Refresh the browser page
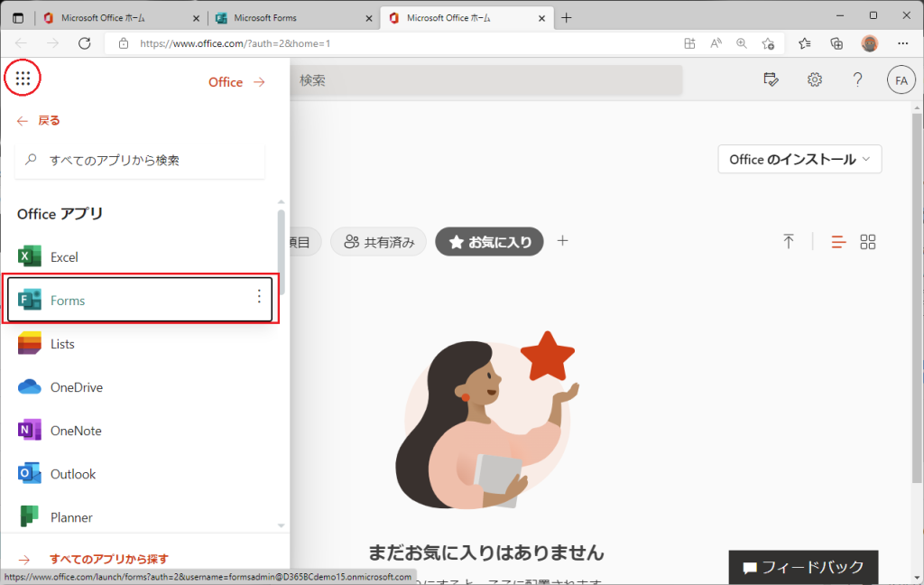The height and width of the screenshot is (585, 924). point(84,43)
